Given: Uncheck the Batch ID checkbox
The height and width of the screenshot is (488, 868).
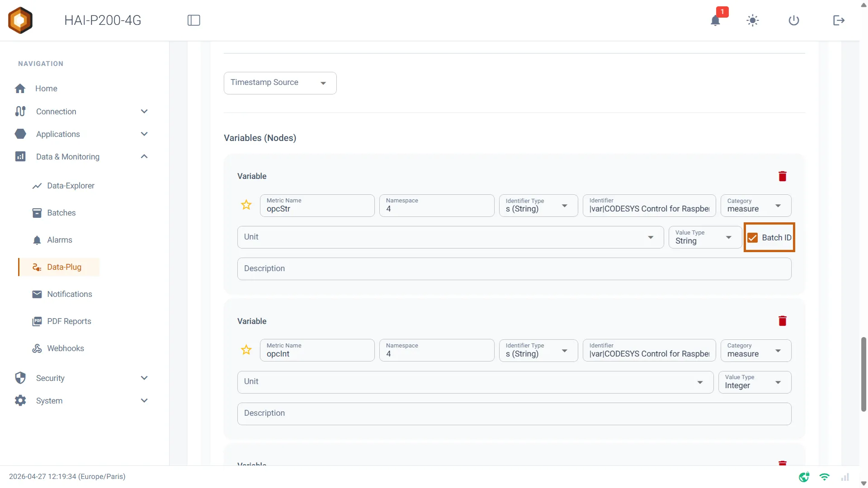Looking at the screenshot, I should (x=752, y=238).
